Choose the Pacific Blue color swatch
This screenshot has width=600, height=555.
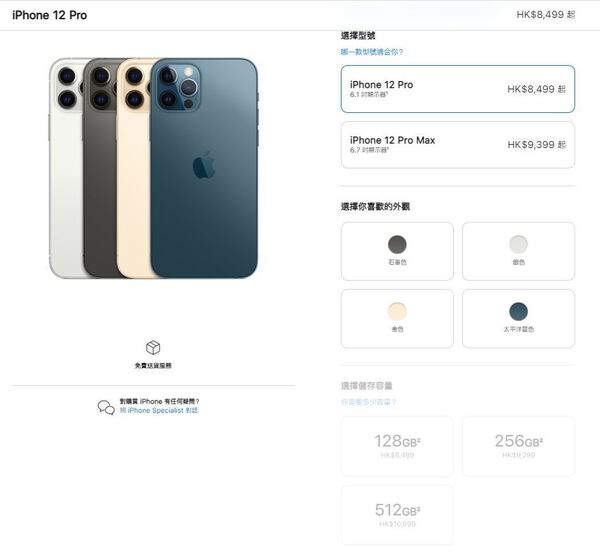pyautogui.click(x=518, y=318)
